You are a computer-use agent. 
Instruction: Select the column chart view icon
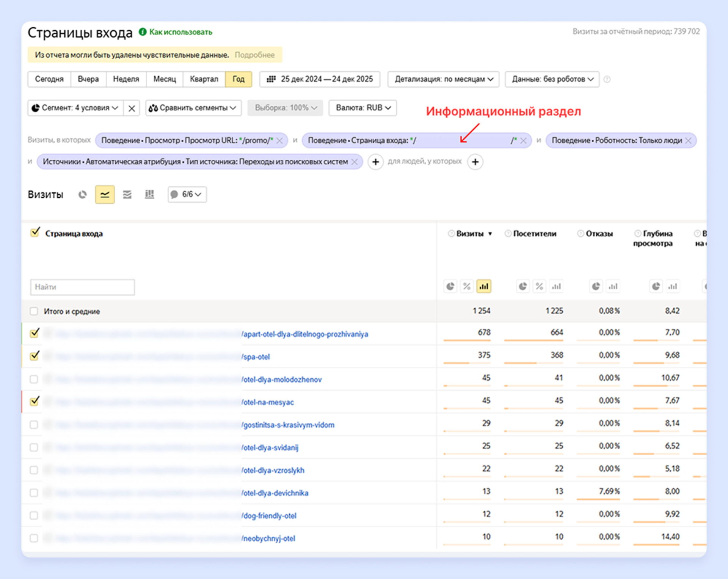[x=149, y=195]
